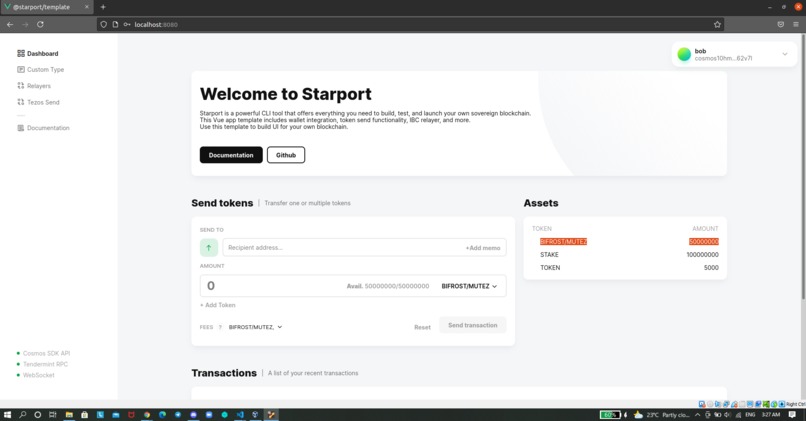Select the @starport/template tab
806x421 pixels.
tap(46, 7)
